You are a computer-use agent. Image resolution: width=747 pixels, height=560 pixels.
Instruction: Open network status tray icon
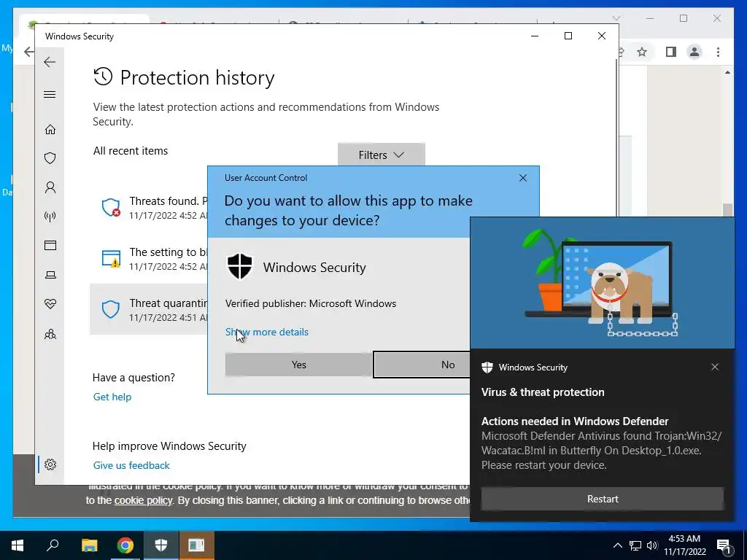tap(635, 545)
